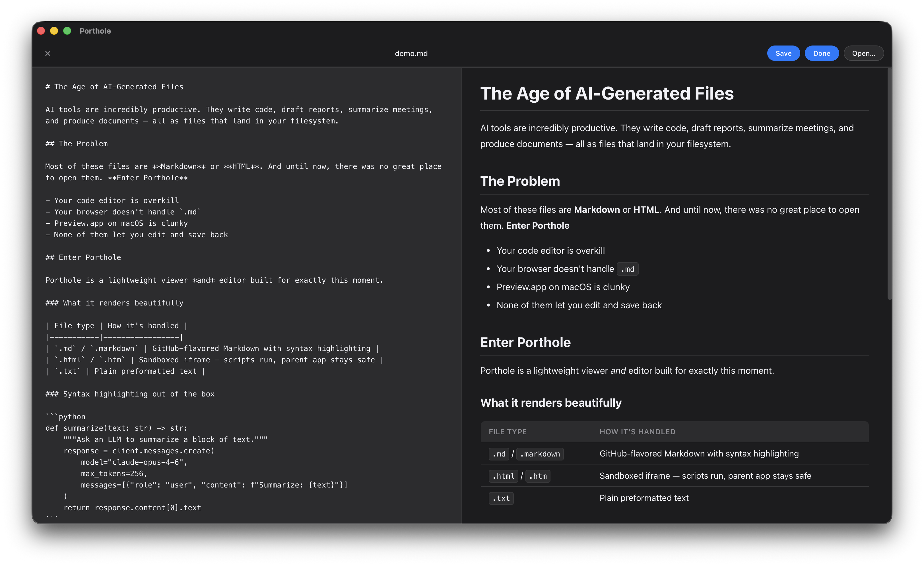Image resolution: width=924 pixels, height=566 pixels.
Task: Click the '## The Problem' line in the editor
Action: click(x=77, y=144)
